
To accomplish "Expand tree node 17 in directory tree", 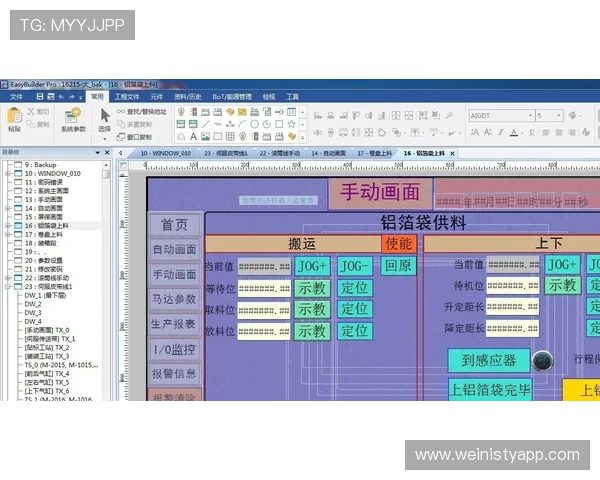I will 8,234.
